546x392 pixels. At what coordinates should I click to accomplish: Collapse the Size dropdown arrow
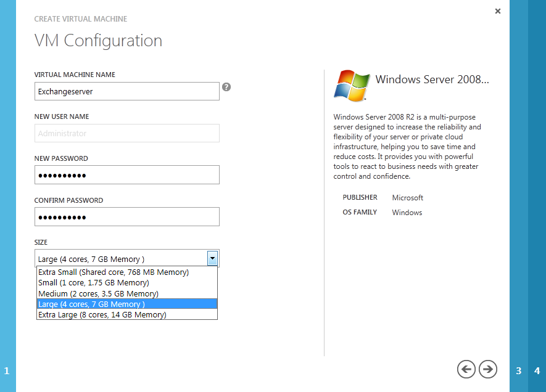click(212, 258)
